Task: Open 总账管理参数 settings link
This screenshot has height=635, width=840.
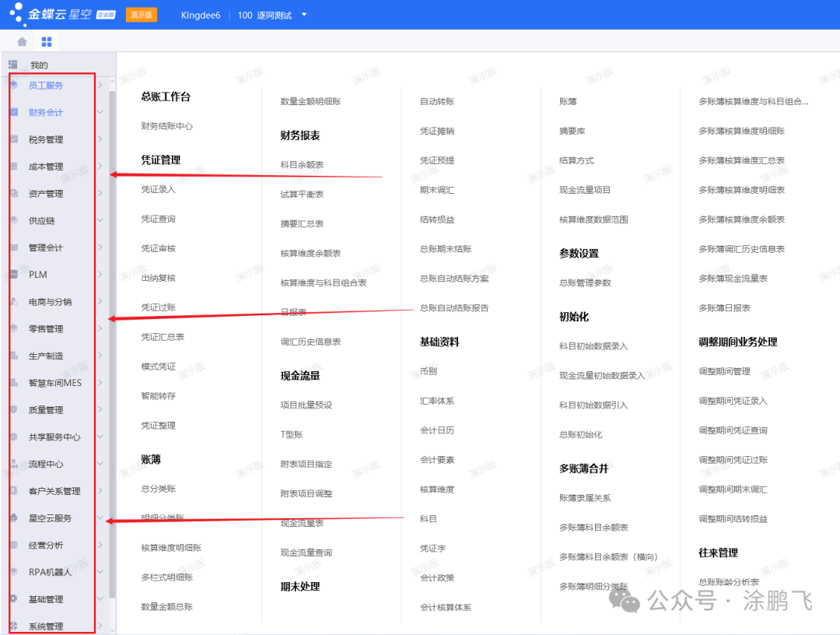Action: click(x=585, y=282)
